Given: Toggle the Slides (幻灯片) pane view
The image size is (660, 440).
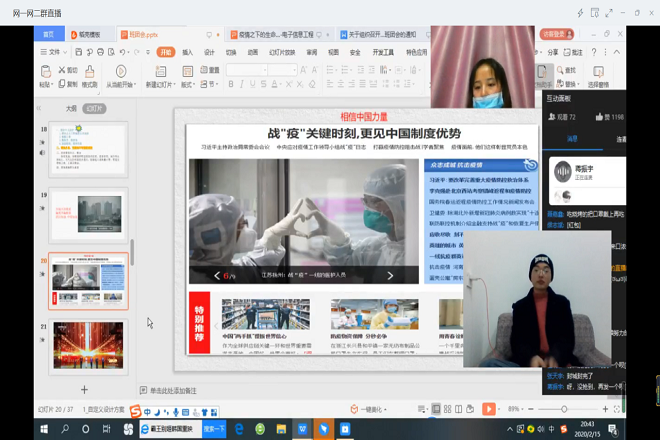Looking at the screenshot, I should pyautogui.click(x=94, y=109).
